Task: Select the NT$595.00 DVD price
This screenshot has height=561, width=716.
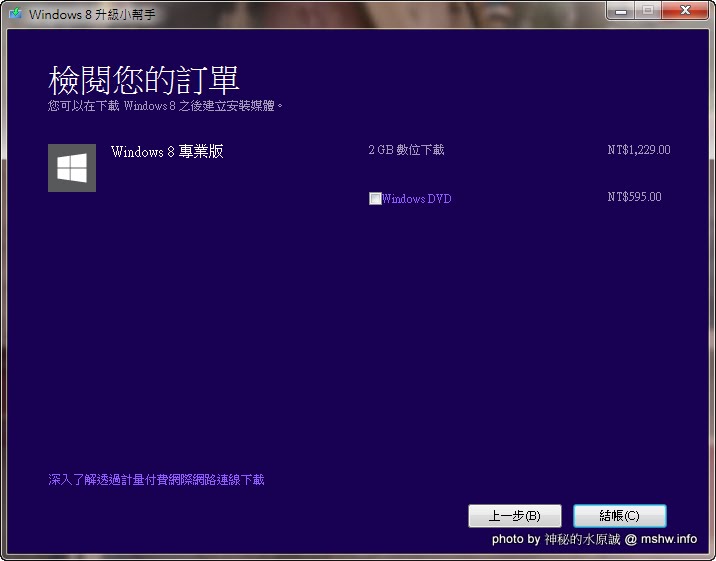Action: pos(634,197)
